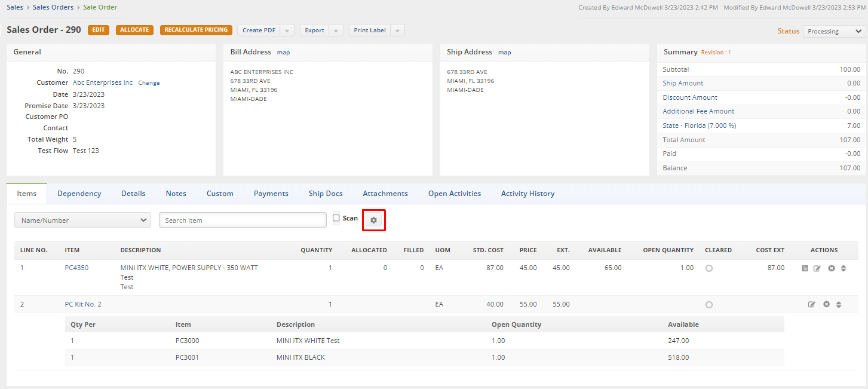The image size is (868, 389).
Task: Edit line item PC4350 pencil icon
Action: (x=817, y=268)
